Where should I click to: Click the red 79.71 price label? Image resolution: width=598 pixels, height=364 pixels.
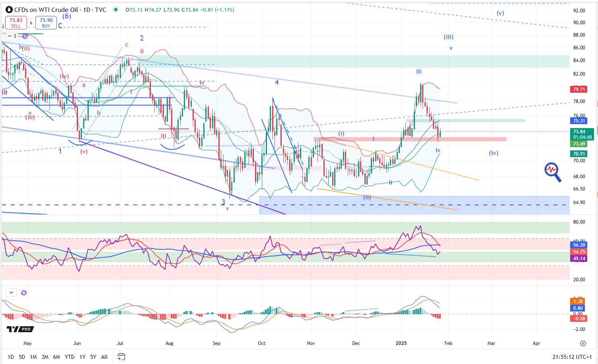pyautogui.click(x=579, y=89)
